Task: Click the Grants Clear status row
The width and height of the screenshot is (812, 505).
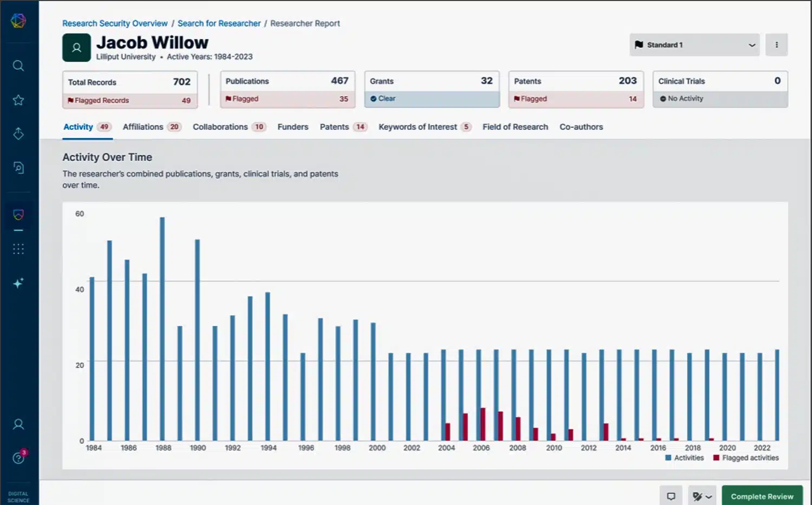Action: 432,99
